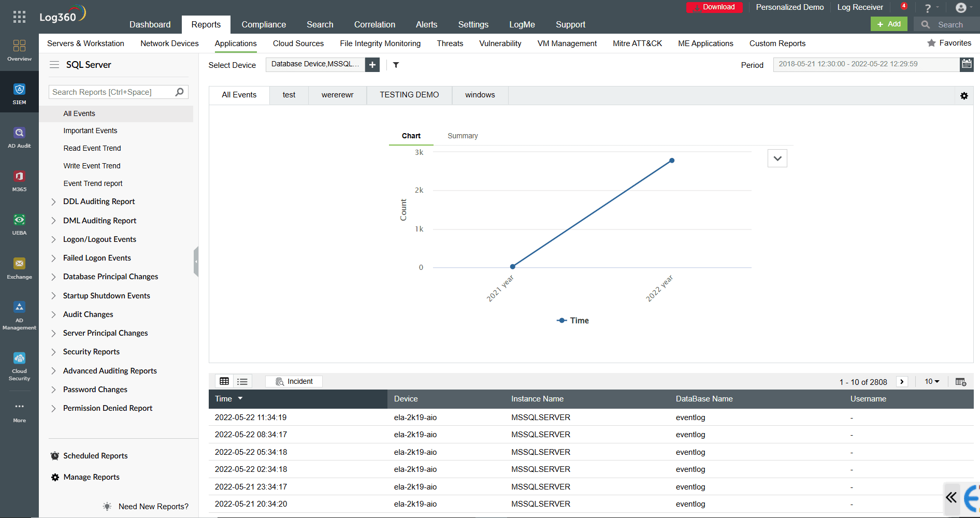Toggle the SQL Server hamburger menu

click(x=54, y=65)
